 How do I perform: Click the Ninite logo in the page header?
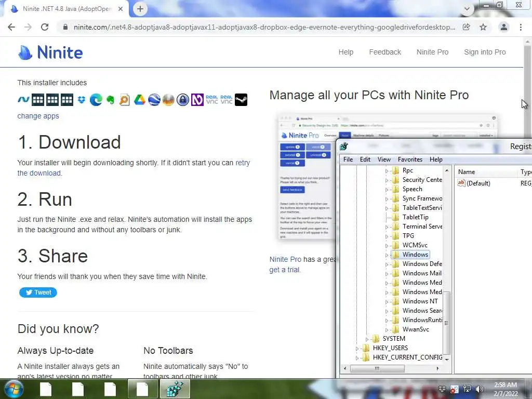50,52
